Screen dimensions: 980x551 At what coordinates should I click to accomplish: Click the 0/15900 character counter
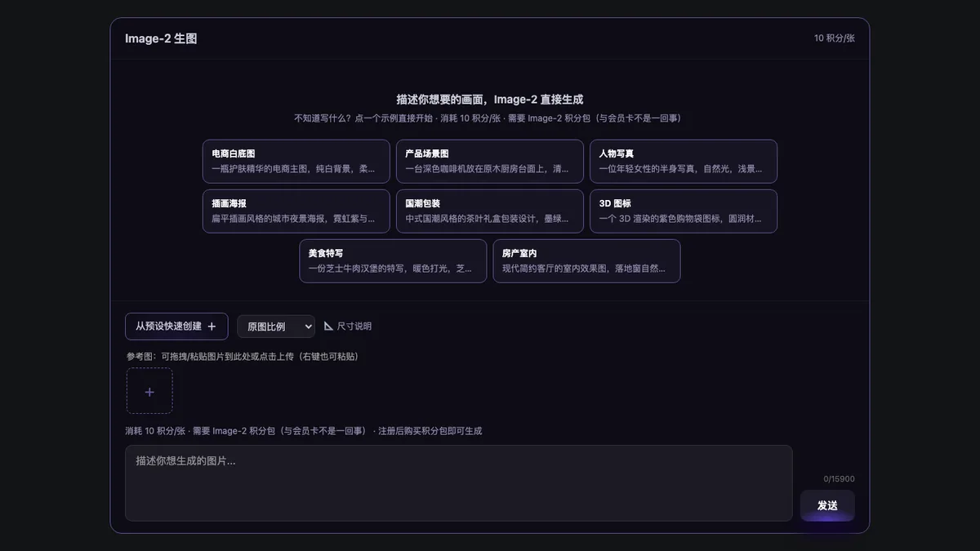(839, 479)
